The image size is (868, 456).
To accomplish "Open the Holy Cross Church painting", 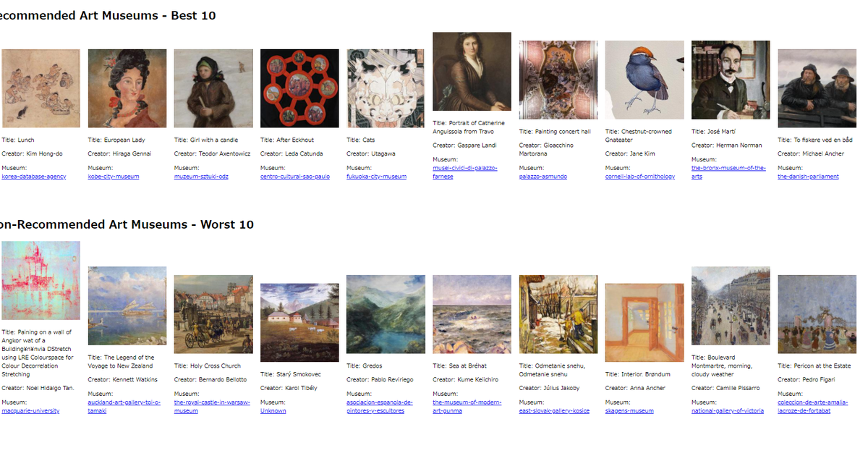I will pos(213,314).
